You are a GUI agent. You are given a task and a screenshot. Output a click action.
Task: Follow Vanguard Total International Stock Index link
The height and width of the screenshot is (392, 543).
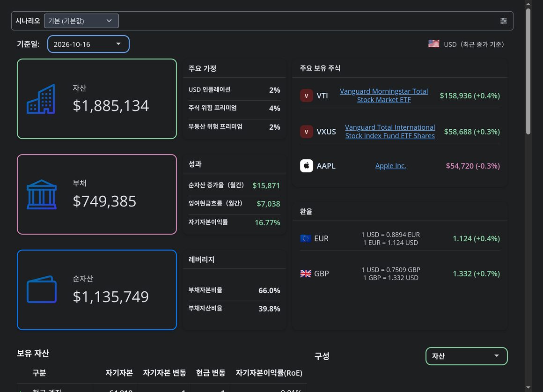coord(390,132)
